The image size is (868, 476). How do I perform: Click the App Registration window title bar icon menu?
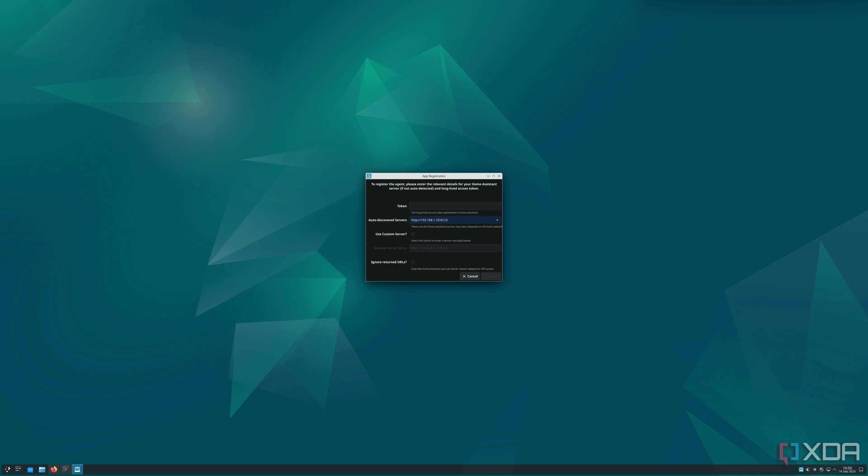(369, 176)
